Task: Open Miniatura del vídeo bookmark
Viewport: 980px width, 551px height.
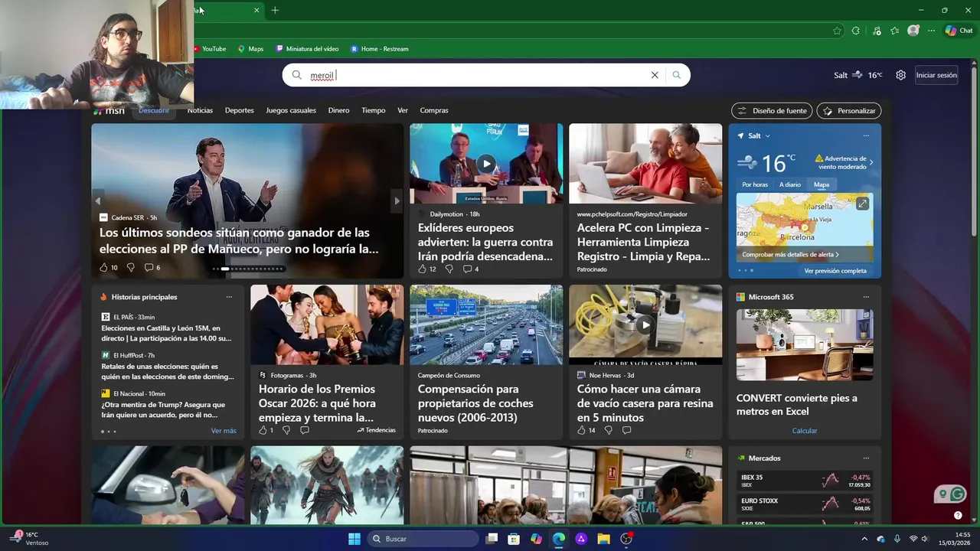Action: (307, 49)
